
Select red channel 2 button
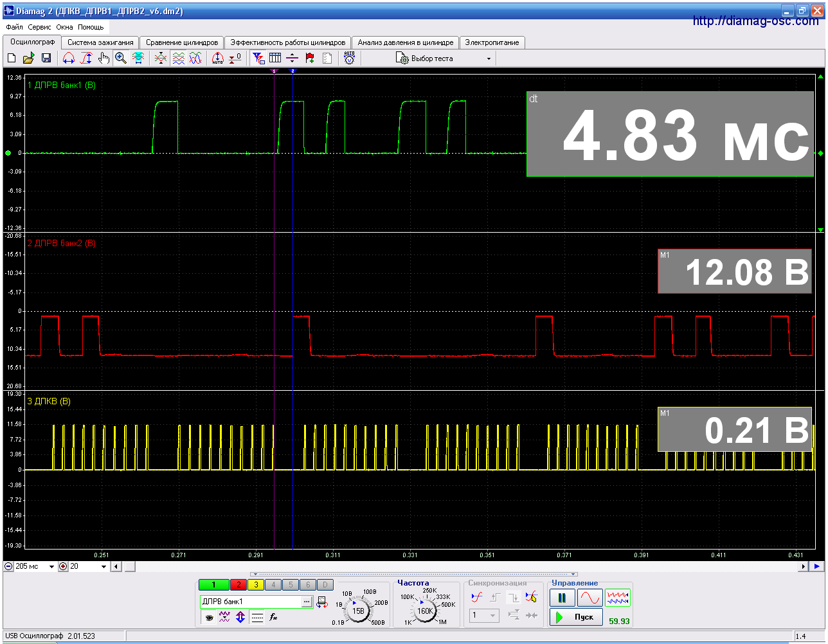(239, 585)
